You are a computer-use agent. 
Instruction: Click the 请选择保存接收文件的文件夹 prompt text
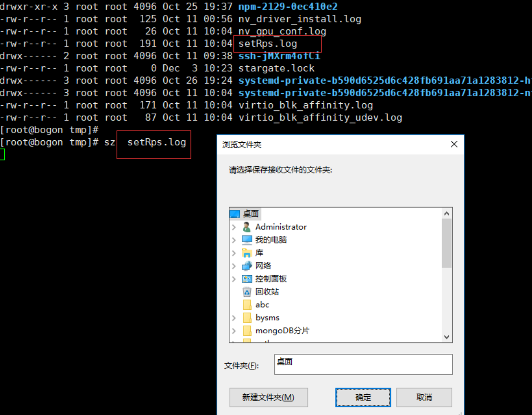click(281, 170)
